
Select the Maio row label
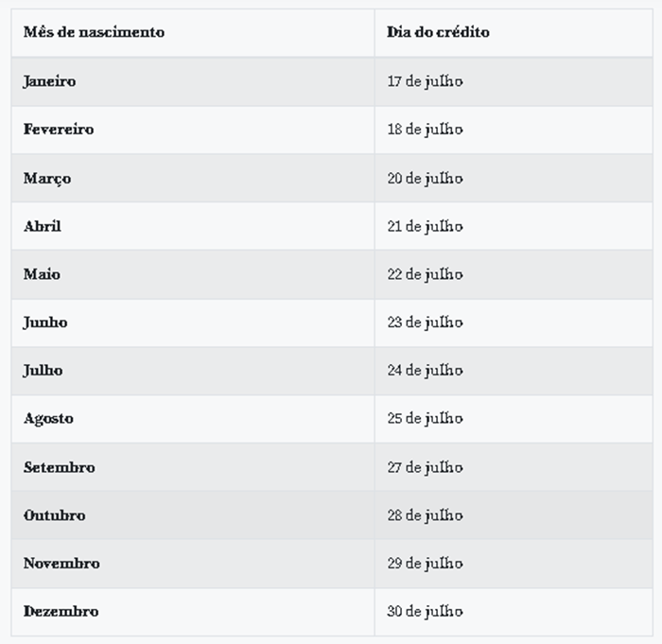tap(42, 274)
